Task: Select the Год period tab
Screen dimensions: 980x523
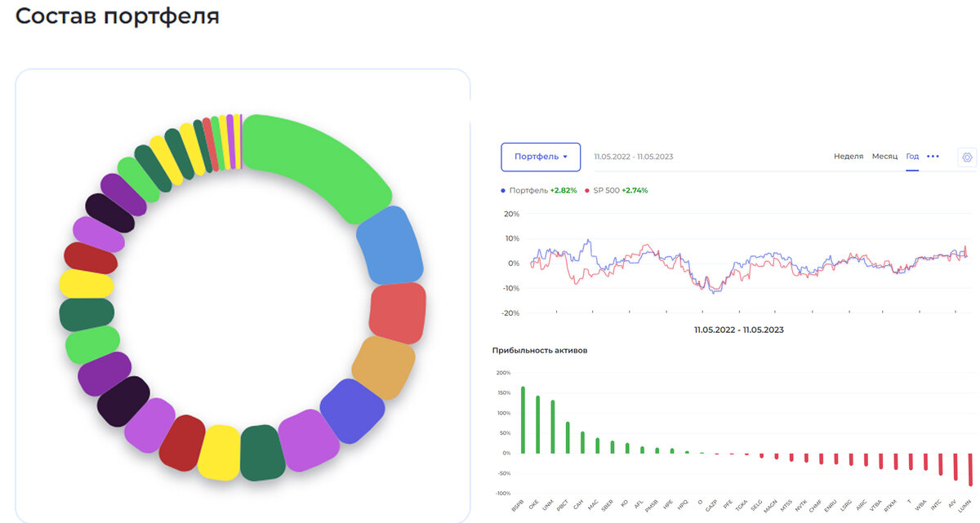Action: click(x=912, y=156)
